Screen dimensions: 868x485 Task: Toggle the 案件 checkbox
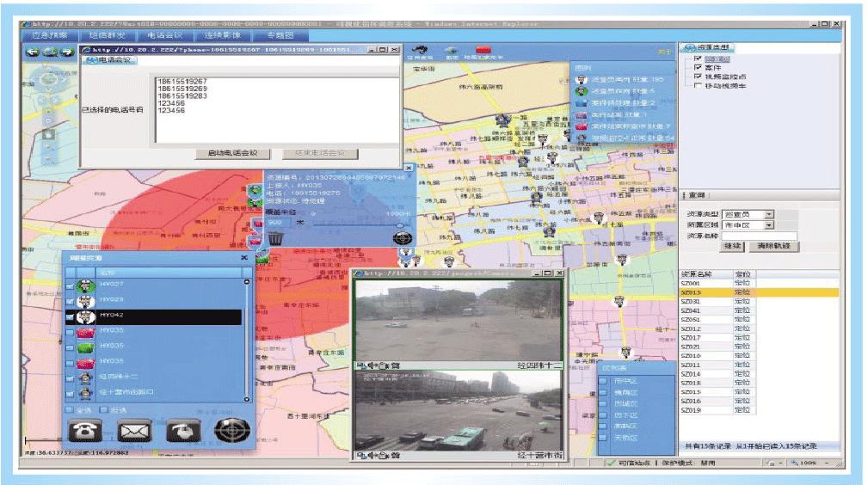698,67
